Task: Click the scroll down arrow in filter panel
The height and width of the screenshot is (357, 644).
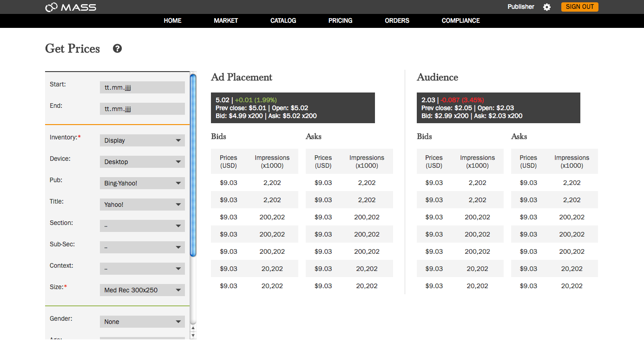Action: click(x=193, y=335)
